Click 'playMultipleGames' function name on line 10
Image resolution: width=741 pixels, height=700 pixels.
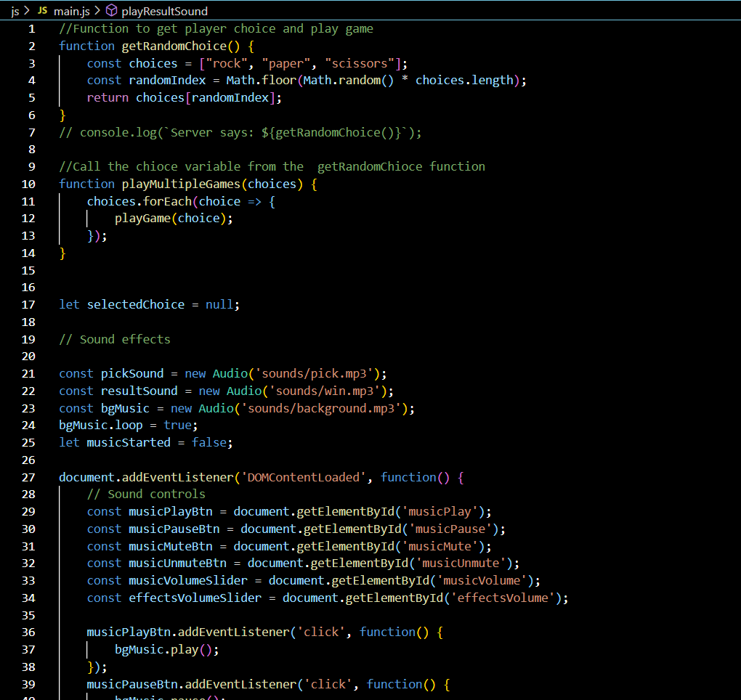pyautogui.click(x=181, y=184)
